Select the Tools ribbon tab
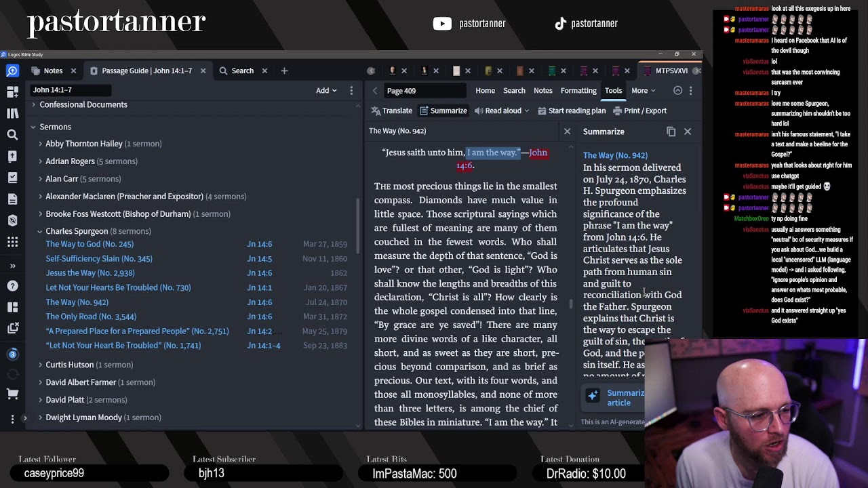This screenshot has width=868, height=488. point(614,91)
